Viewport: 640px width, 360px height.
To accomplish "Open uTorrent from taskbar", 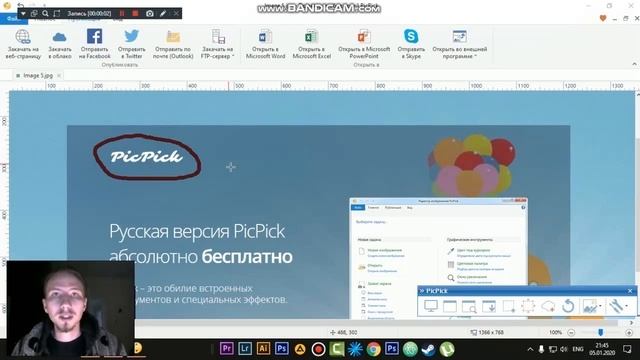I will [x=447, y=349].
